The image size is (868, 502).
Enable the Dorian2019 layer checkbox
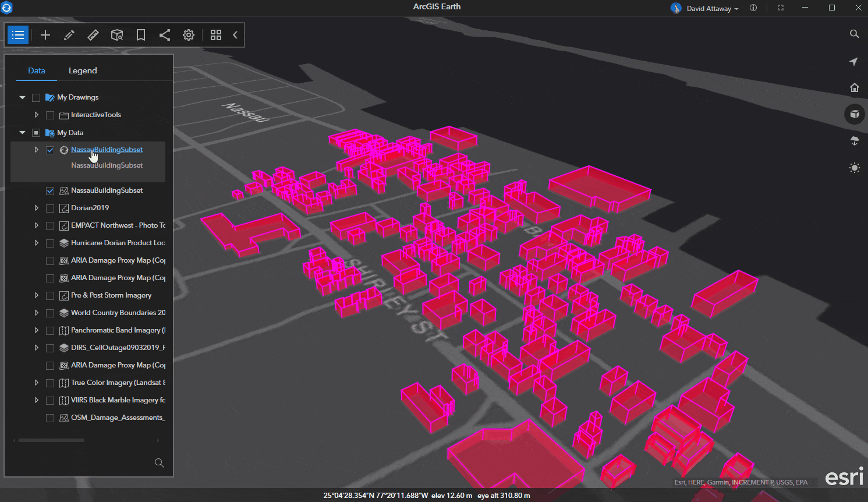pyautogui.click(x=50, y=208)
